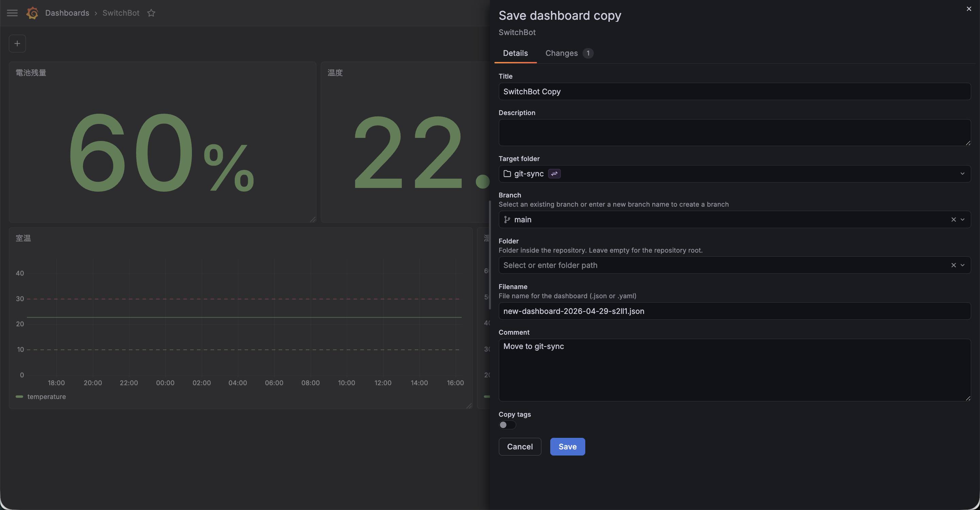Star the SwitchBot dashboard as favorite
The image size is (980, 510).
pyautogui.click(x=151, y=13)
